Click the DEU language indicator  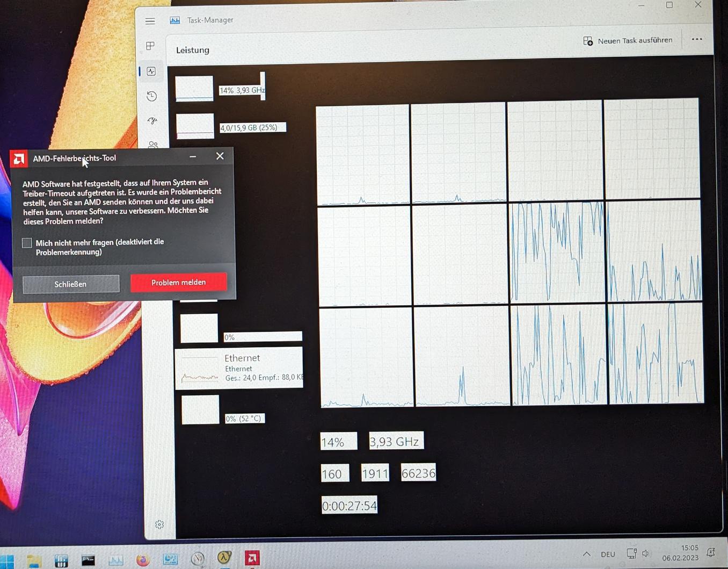coord(608,554)
